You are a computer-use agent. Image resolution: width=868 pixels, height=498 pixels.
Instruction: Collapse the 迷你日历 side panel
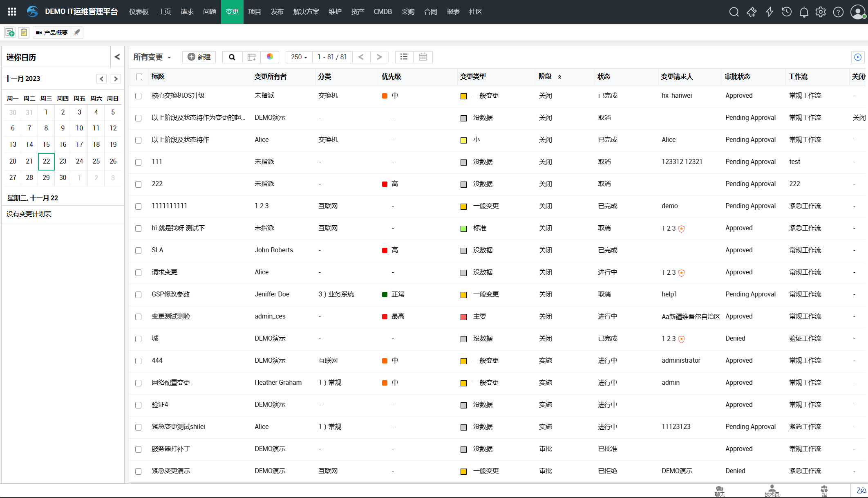tap(117, 57)
